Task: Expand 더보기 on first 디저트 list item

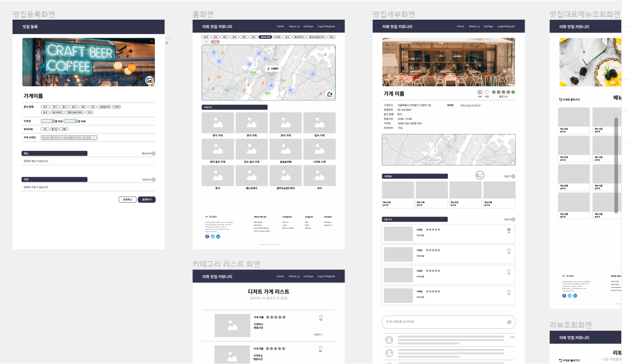Action: 318,335
